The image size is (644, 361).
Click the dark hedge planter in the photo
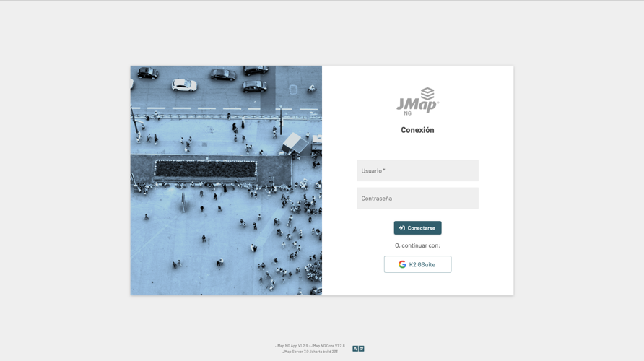point(206,169)
